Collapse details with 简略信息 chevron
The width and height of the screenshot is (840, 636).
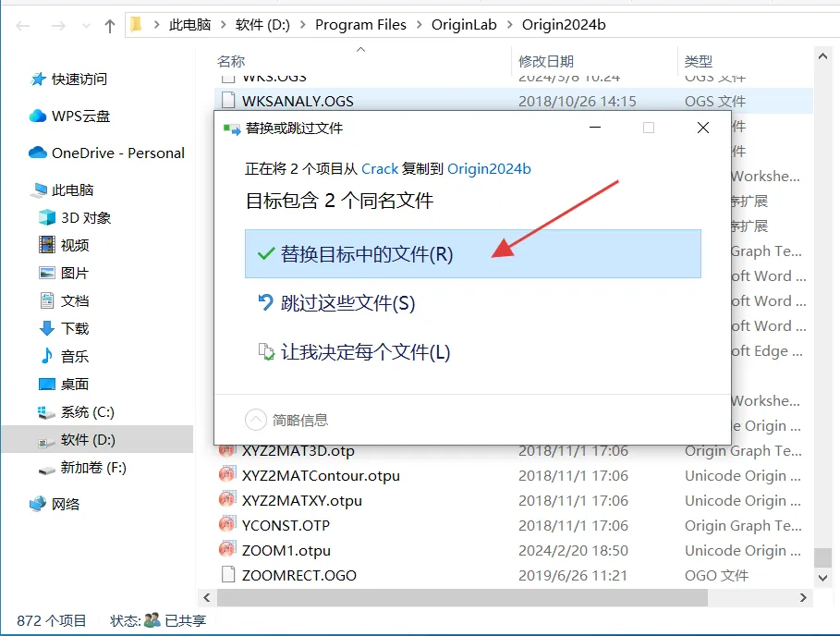point(256,420)
